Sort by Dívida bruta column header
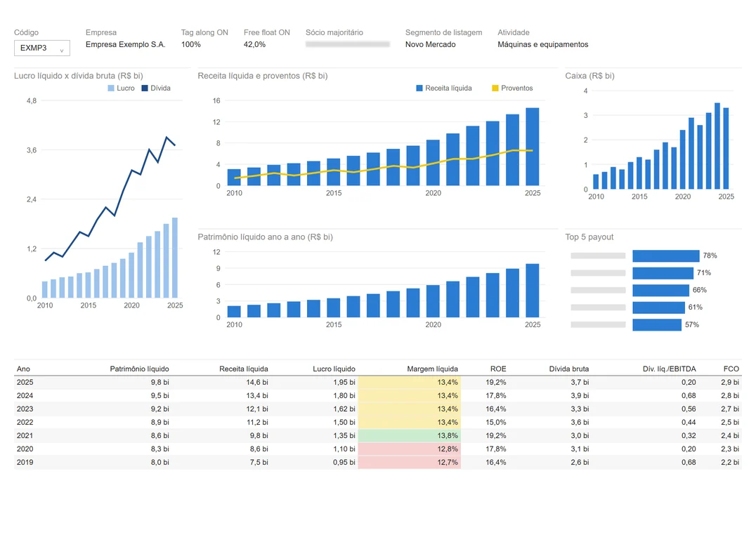756x542 pixels. pos(569,369)
